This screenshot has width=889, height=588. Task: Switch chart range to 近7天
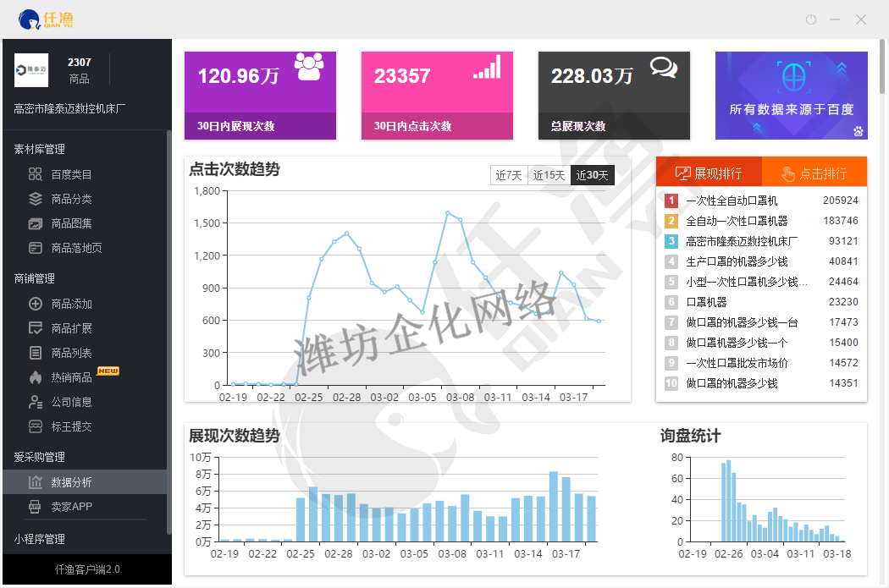pos(509,175)
